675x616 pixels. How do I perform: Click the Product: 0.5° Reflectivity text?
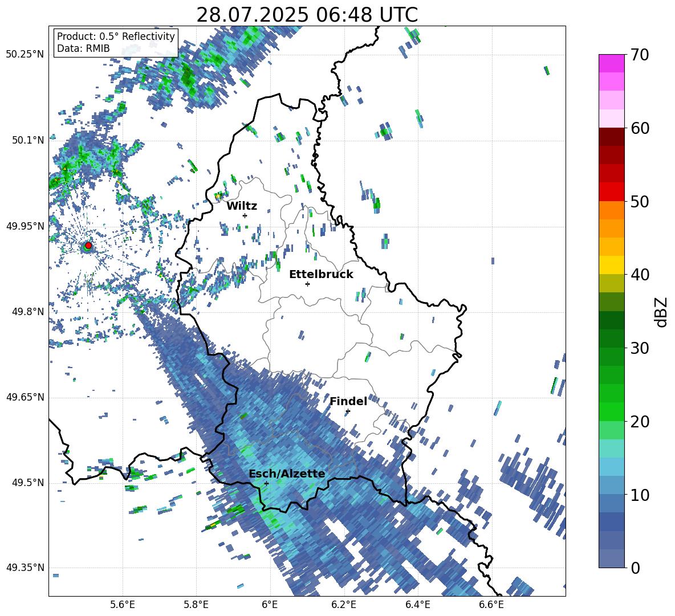116,36
